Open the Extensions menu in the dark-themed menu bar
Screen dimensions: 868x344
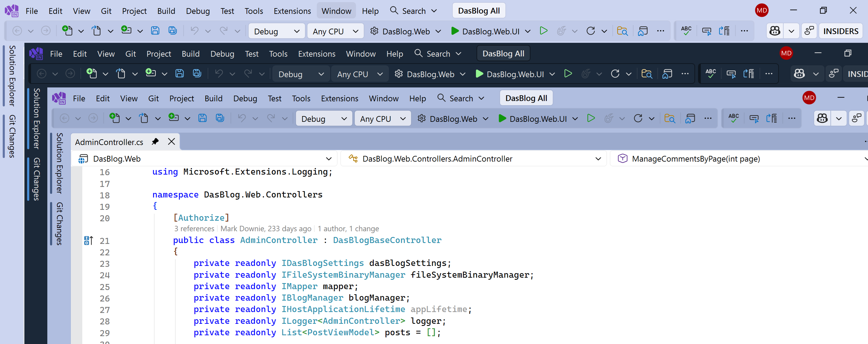[316, 54]
